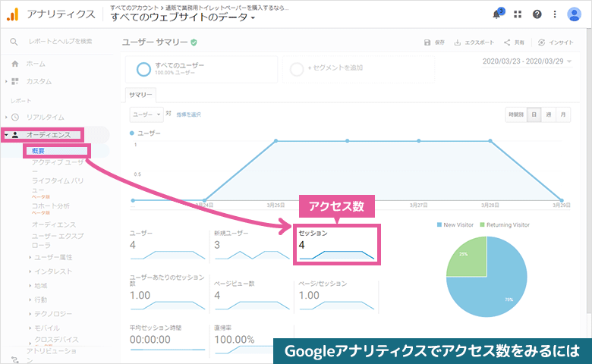Screen dimensions: 592x364
Task: Click the セッション metric card
Action: [x=337, y=244]
